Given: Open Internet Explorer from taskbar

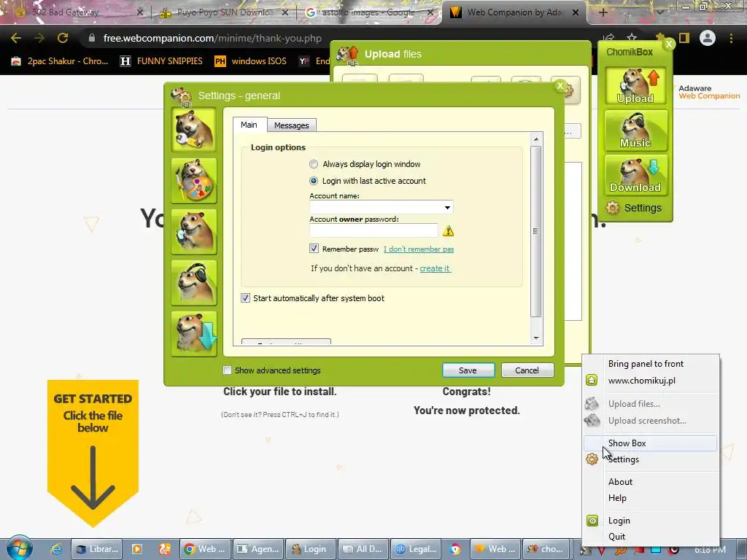Looking at the screenshot, I should click(56, 549).
